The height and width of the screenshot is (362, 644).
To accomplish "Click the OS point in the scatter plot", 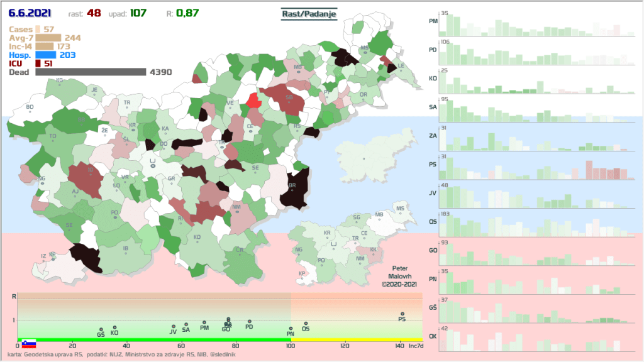I will [x=306, y=324].
